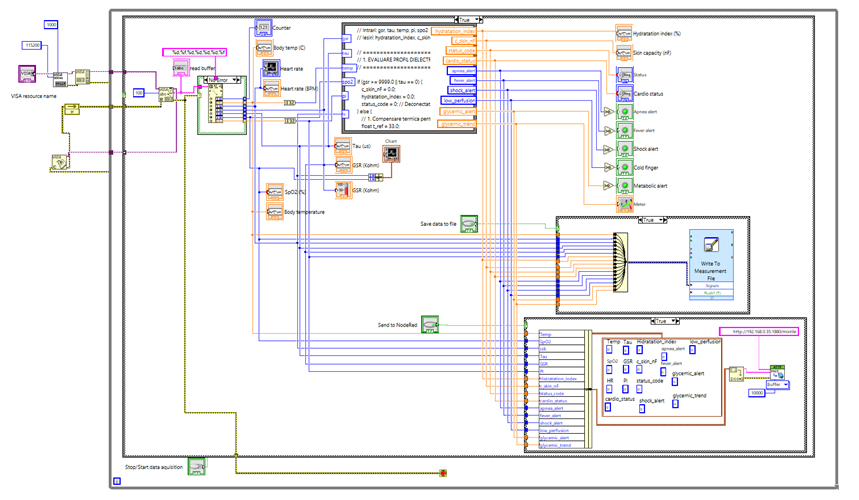The height and width of the screenshot is (500, 859).
Task: Select the hydratation_index formula node output
Action: tap(454, 31)
